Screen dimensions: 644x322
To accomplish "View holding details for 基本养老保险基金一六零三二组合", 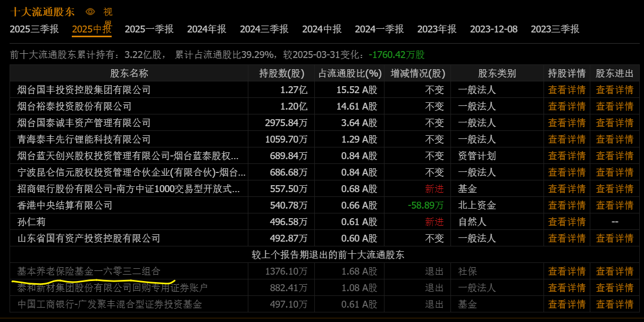I will click(x=567, y=271).
